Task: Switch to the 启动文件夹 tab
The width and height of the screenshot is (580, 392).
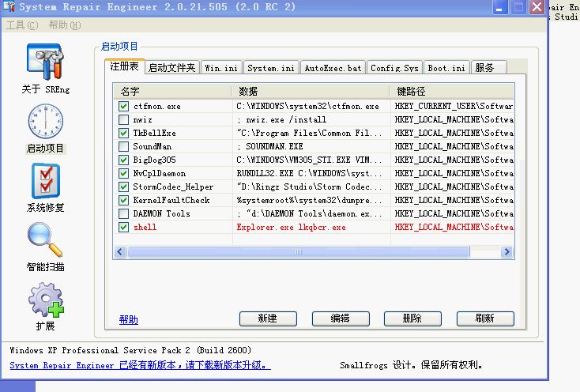Action: 171,68
